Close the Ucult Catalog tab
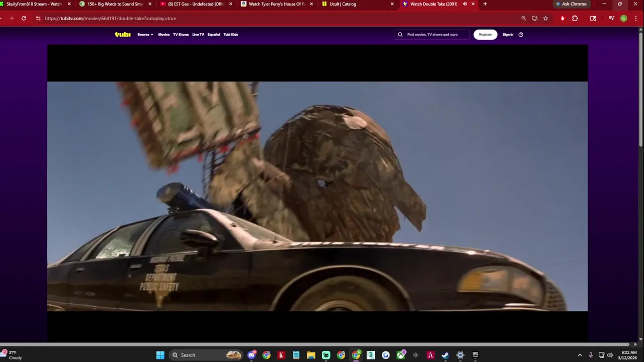The width and height of the screenshot is (644, 362). click(x=392, y=4)
